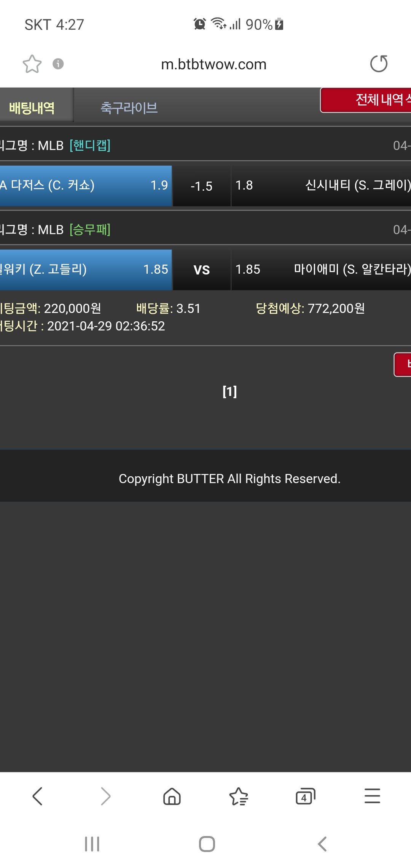Tap the browser forward arrow
Image resolution: width=411 pixels, height=868 pixels.
pyautogui.click(x=105, y=796)
